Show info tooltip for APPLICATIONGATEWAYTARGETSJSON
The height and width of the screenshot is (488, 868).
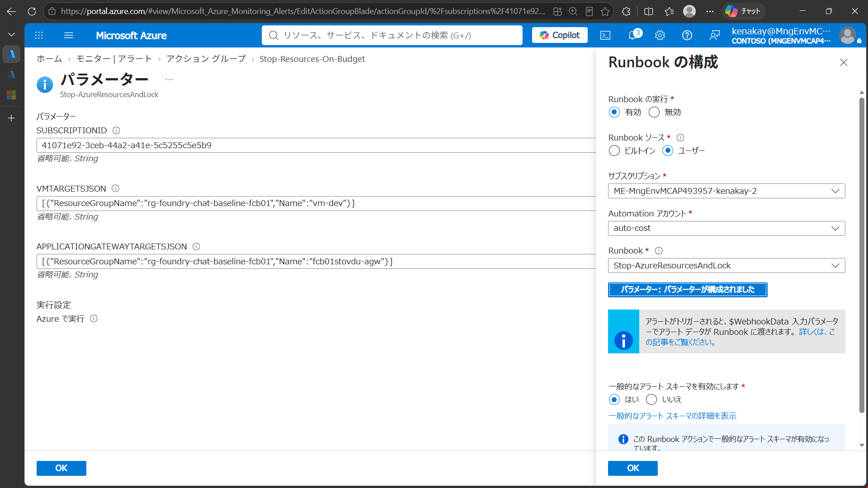tap(196, 247)
